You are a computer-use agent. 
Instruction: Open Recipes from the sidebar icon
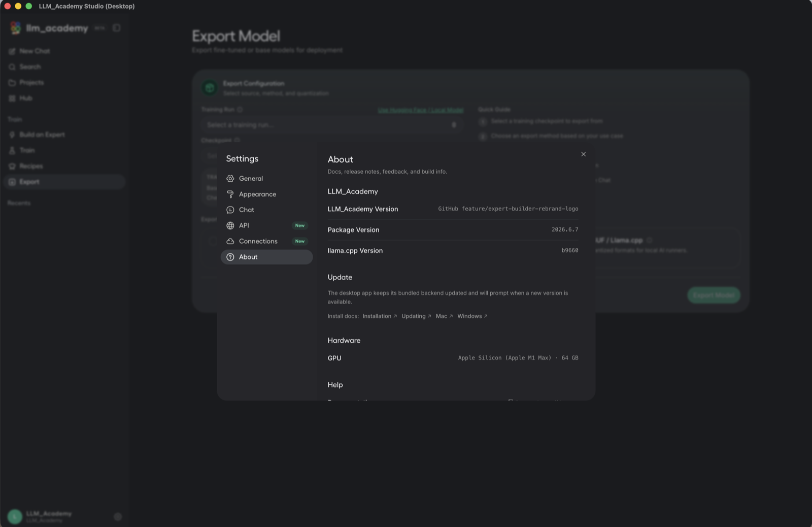12,167
